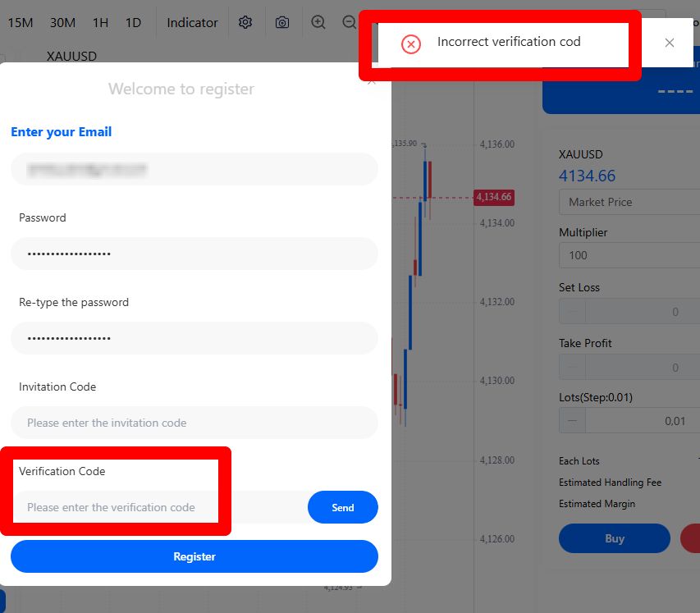700x613 pixels.
Task: Take a chart screenshot with camera icon
Action: coord(282,22)
